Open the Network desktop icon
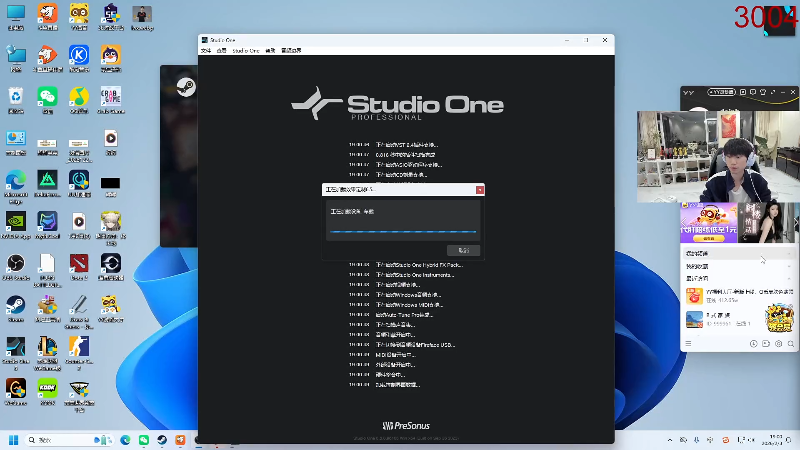Viewport: 800px width, 450px height. (x=15, y=55)
